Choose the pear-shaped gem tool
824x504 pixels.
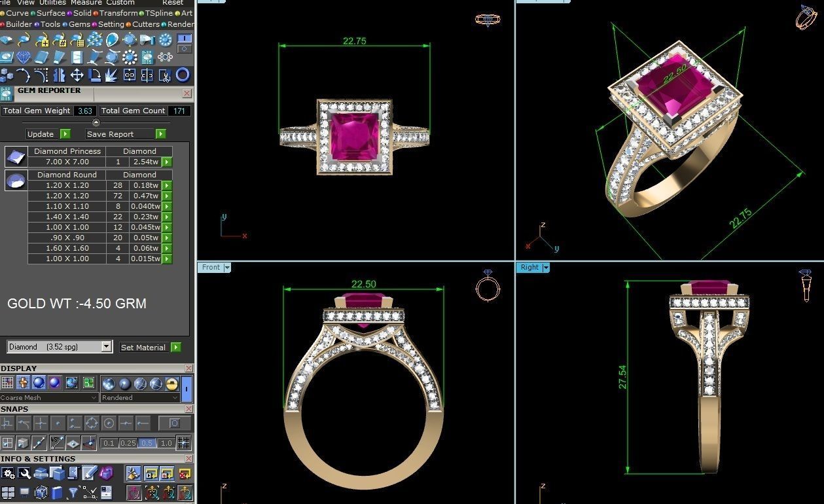[x=112, y=39]
